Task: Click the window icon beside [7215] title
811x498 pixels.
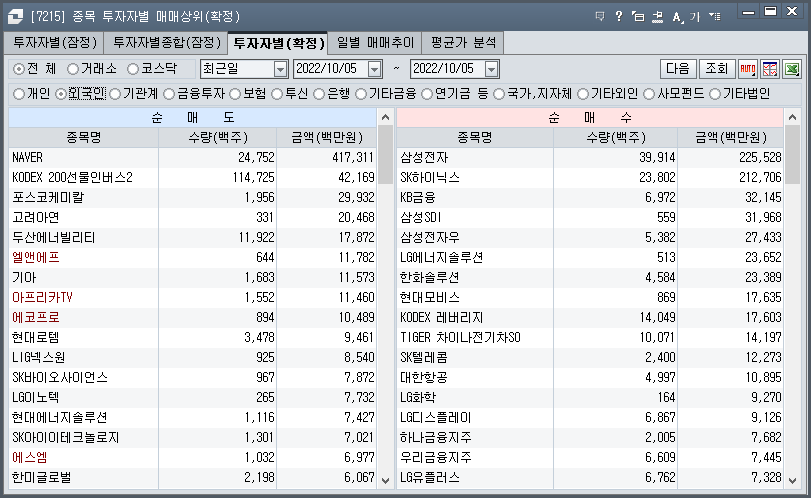Action: [15, 17]
